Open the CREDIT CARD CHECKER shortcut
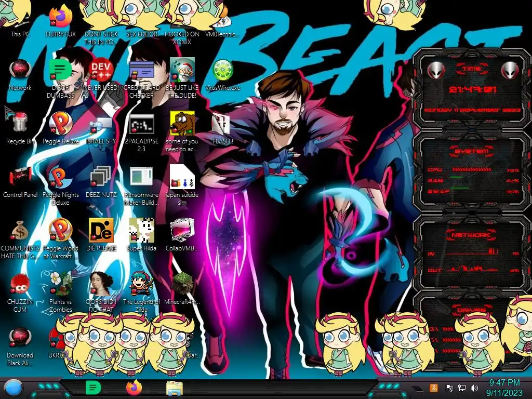The image size is (532, 399). point(141,71)
